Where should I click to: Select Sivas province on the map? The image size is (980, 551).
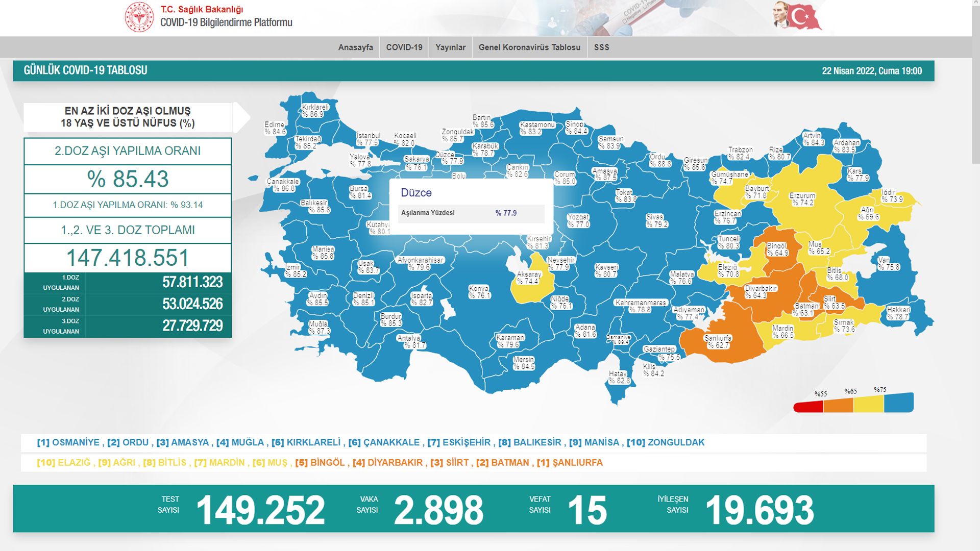point(656,220)
